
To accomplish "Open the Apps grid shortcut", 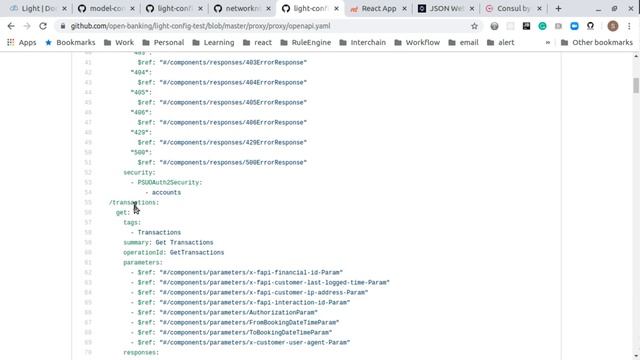I will [x=22, y=42].
